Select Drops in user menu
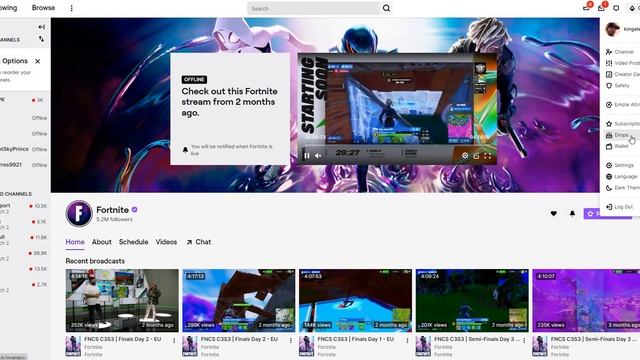 click(622, 135)
